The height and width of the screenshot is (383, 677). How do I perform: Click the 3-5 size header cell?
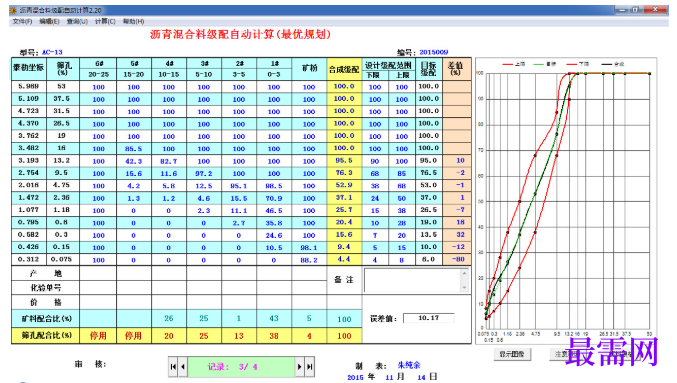(239, 75)
